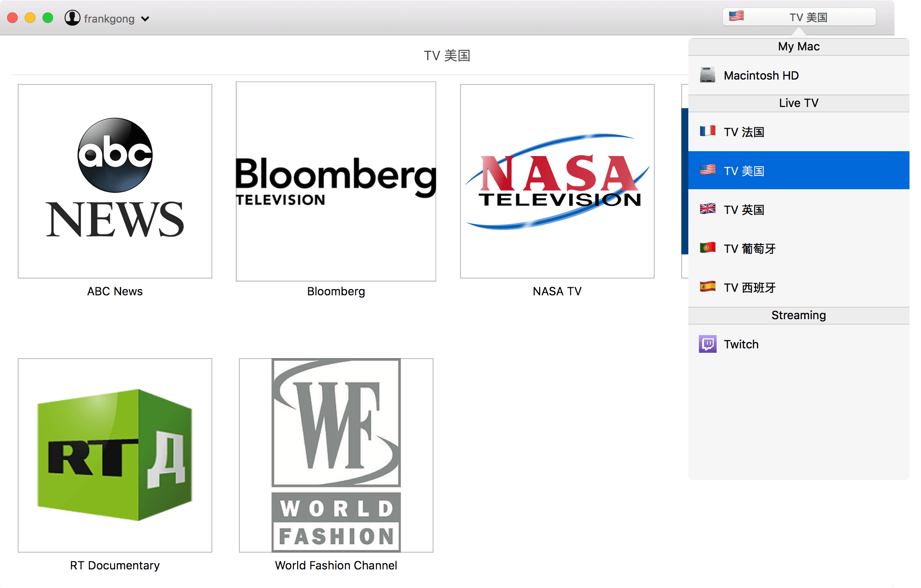Open the World Fashion Channel thumbnail
The width and height of the screenshot is (921, 588).
[336, 455]
